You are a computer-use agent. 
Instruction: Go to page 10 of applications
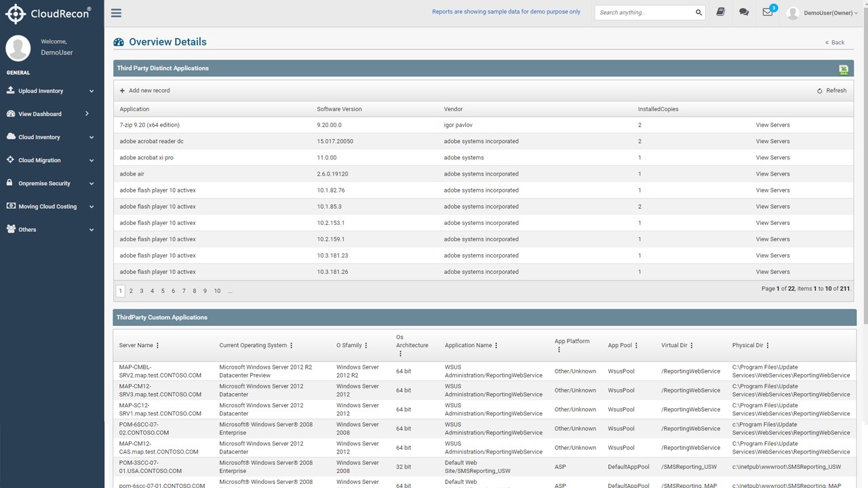tap(217, 291)
